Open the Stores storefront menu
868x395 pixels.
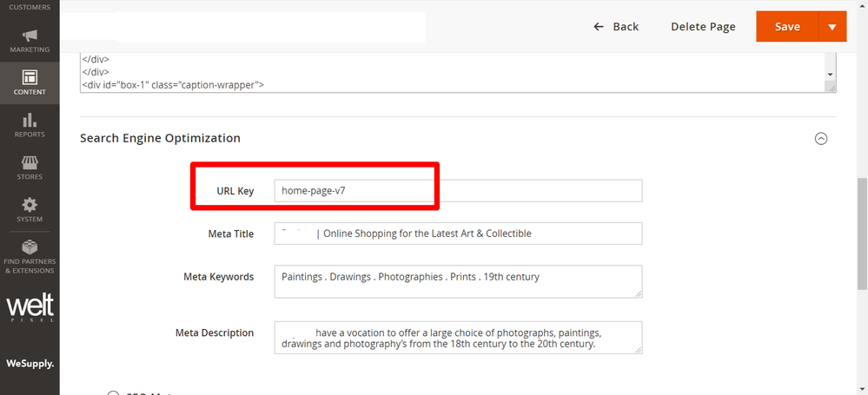pos(30,168)
